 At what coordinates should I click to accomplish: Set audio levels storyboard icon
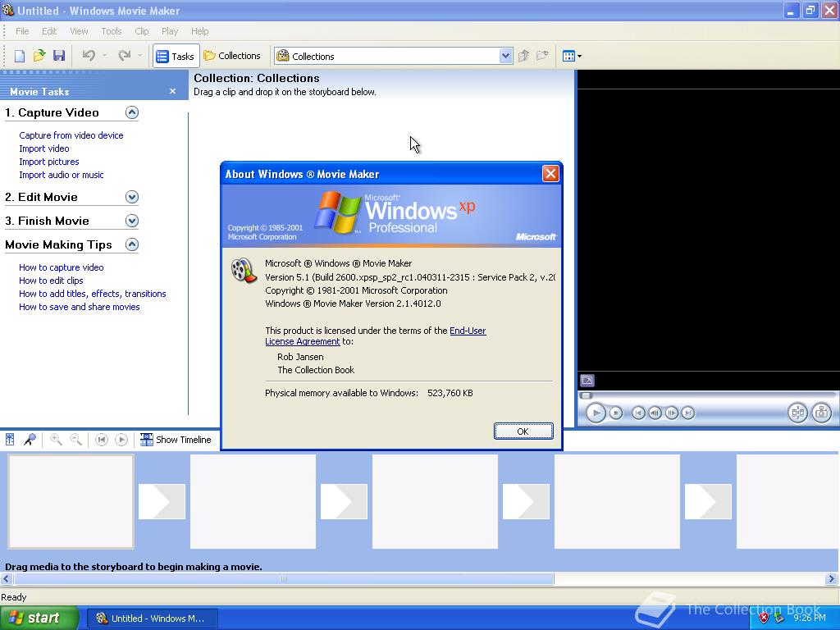click(10, 440)
